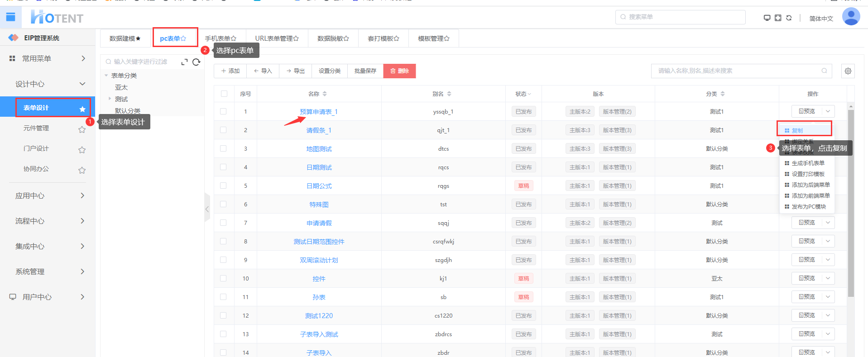Screen dimensions: 868x357
Task: Open the 请假条_1 form link
Action: (319, 130)
